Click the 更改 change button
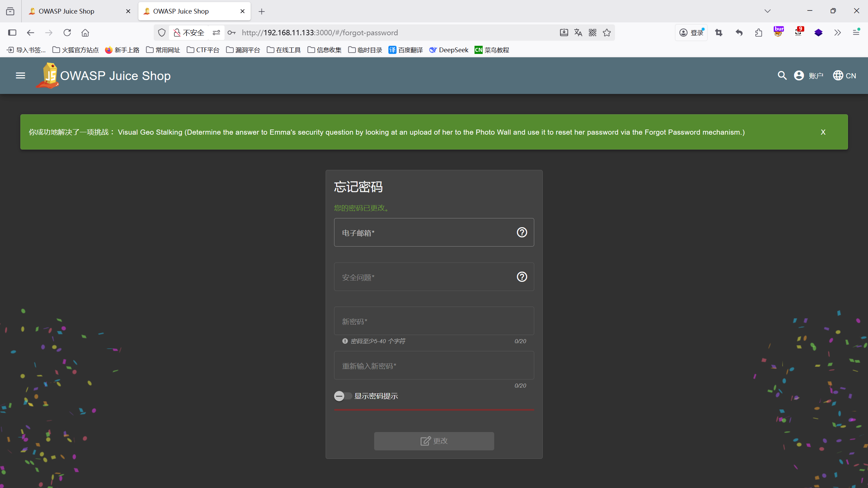This screenshot has height=488, width=868. pos(434,441)
